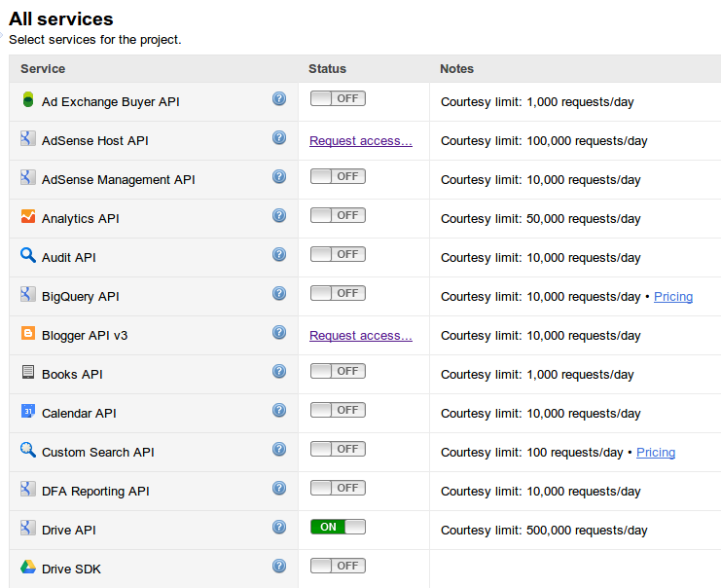The width and height of the screenshot is (721, 588).
Task: Click the BigQuery API service name
Action: (x=81, y=297)
